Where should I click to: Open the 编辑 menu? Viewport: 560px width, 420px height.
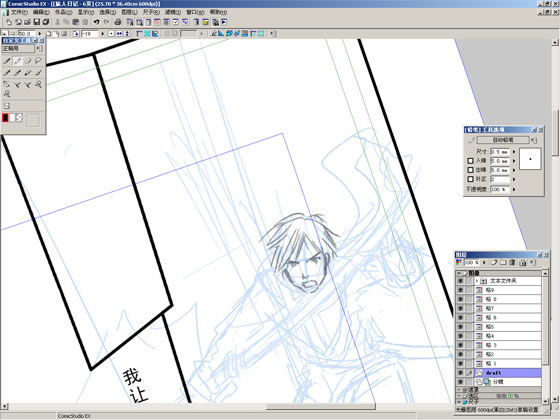41,12
